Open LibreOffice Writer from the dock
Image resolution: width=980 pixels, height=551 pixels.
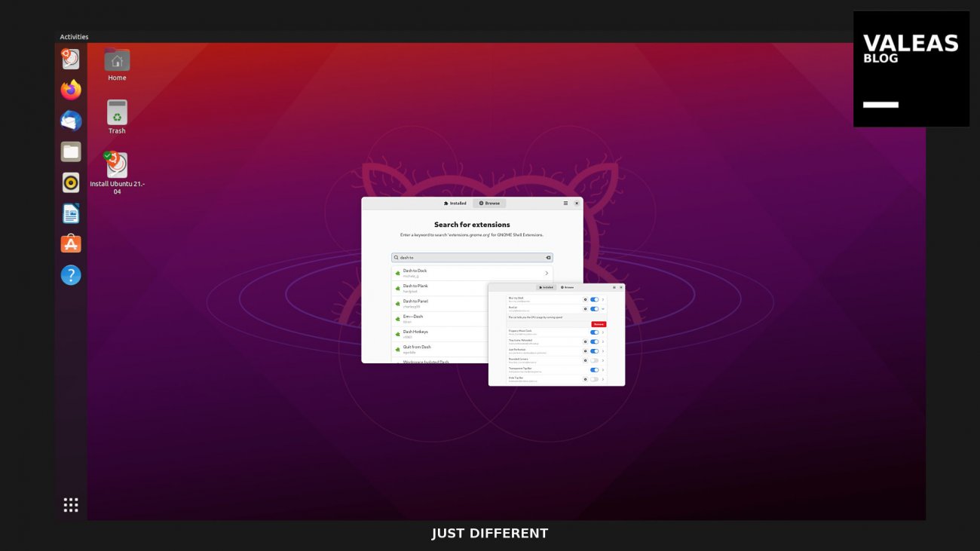coord(71,213)
